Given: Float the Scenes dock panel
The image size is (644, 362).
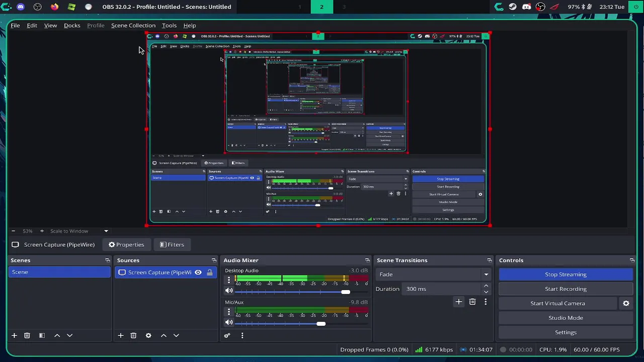Looking at the screenshot, I should point(107,260).
